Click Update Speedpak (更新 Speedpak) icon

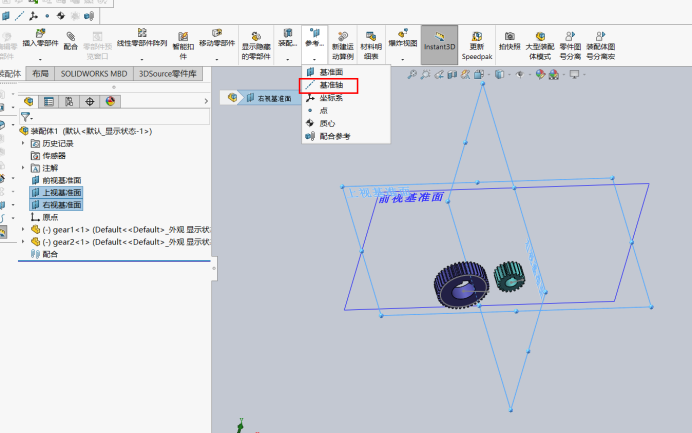pos(477,36)
